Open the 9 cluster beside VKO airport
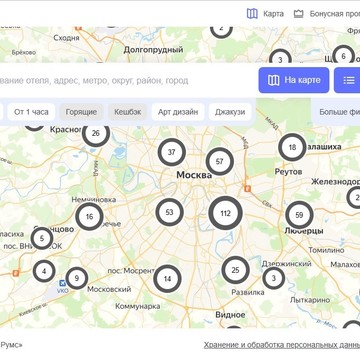360x360 pixels. pos(77,278)
